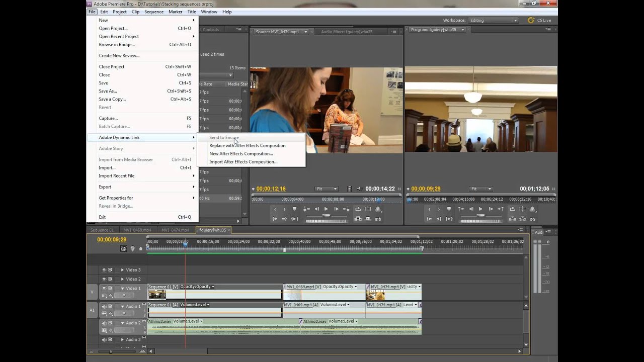Click Set Encore Chapter Marker icon in timeline
Screen dimensions: 644x362
pos(133,248)
